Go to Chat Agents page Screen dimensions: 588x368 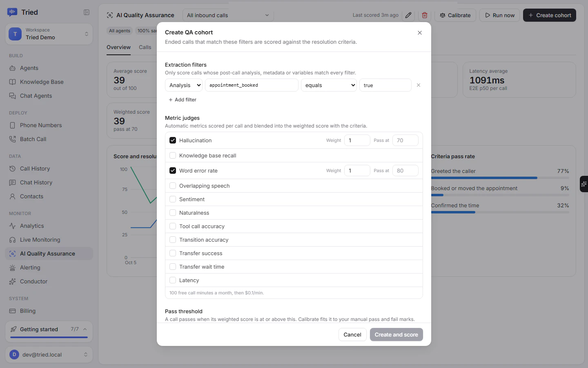[49, 96]
